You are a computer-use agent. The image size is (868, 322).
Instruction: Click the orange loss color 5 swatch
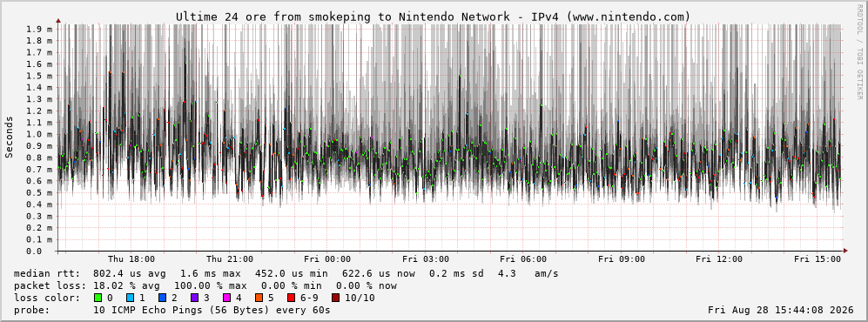[259, 298]
